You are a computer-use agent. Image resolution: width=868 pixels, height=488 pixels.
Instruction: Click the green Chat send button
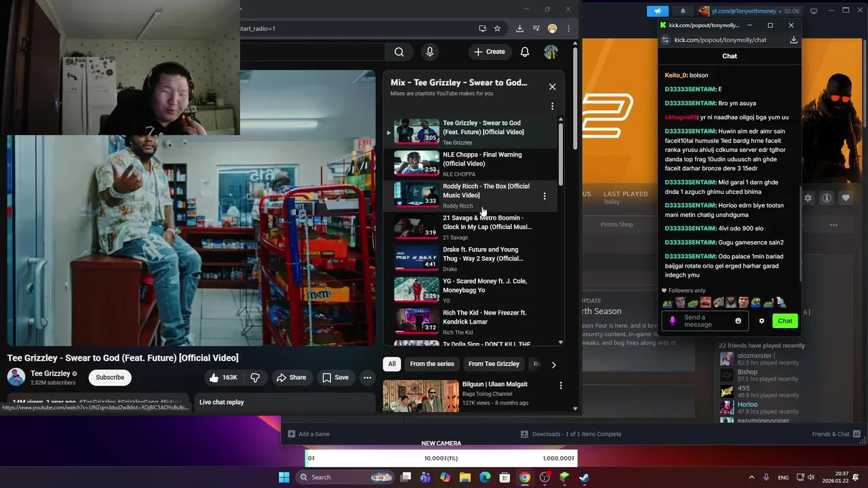tap(785, 321)
